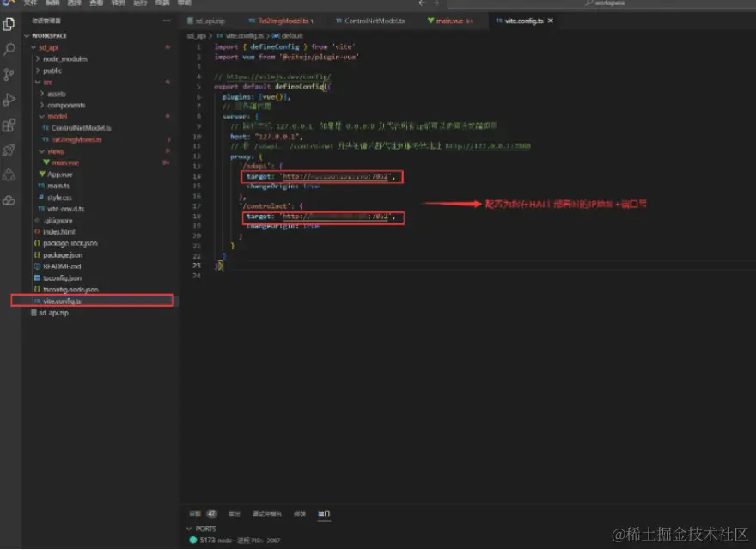This screenshot has width=756, height=550.
Task: Open the Source Control view
Action: point(9,74)
